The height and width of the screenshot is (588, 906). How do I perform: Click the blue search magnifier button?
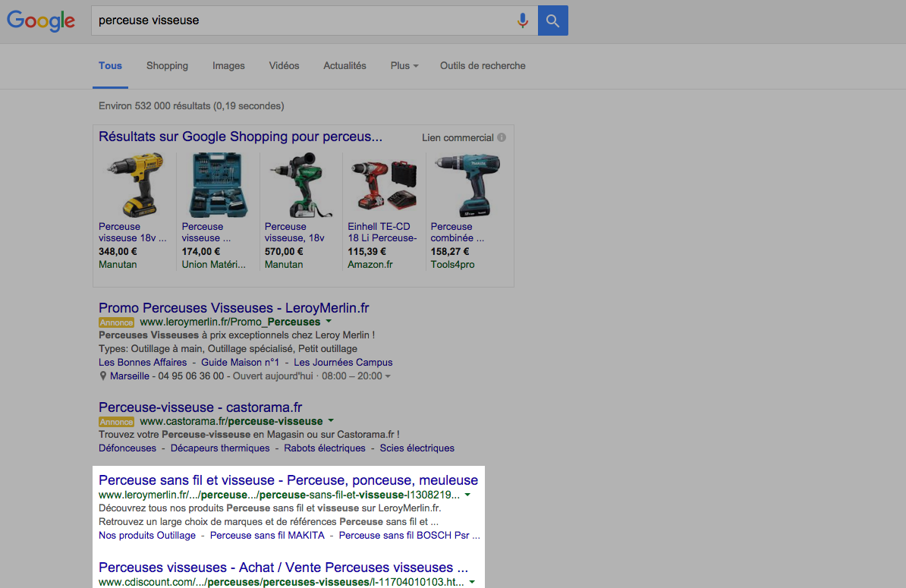[x=553, y=20]
